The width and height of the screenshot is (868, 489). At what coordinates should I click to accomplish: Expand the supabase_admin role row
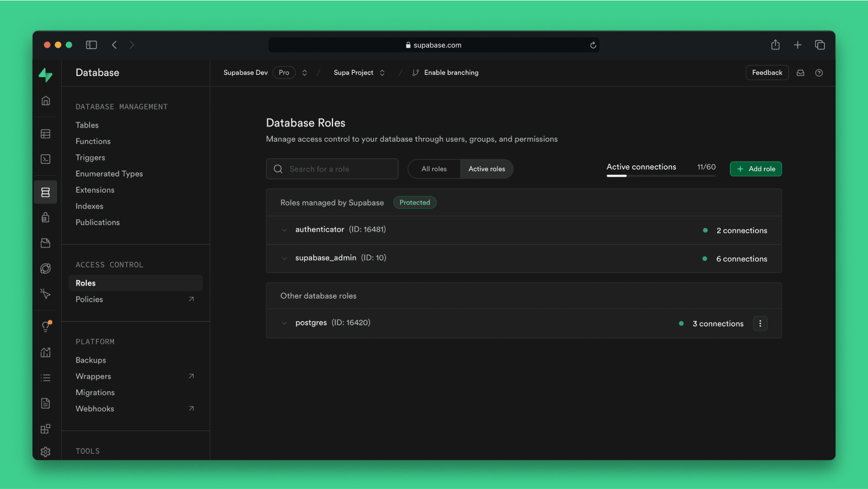point(524,258)
